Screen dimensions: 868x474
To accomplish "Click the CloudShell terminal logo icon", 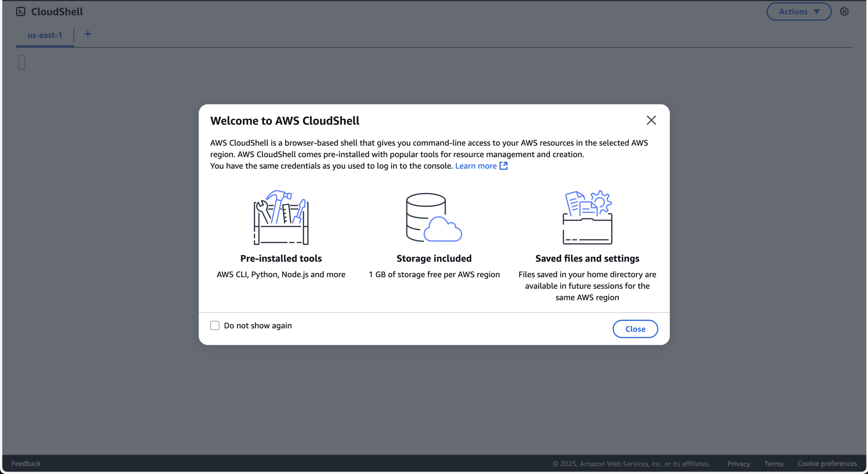I will [21, 12].
